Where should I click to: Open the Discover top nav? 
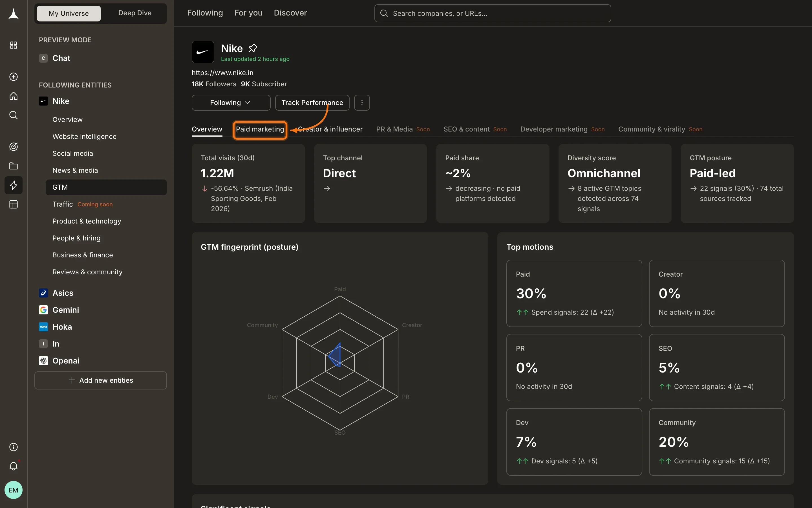(x=290, y=13)
